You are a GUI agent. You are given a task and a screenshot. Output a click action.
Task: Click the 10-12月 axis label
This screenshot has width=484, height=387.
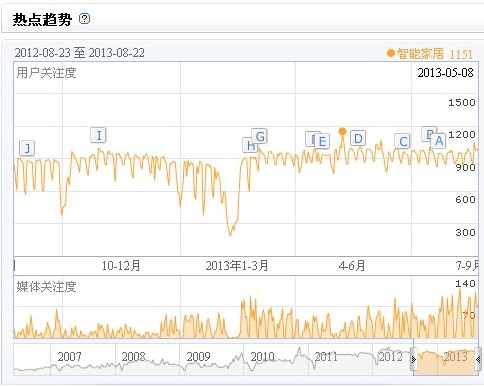coord(121,266)
